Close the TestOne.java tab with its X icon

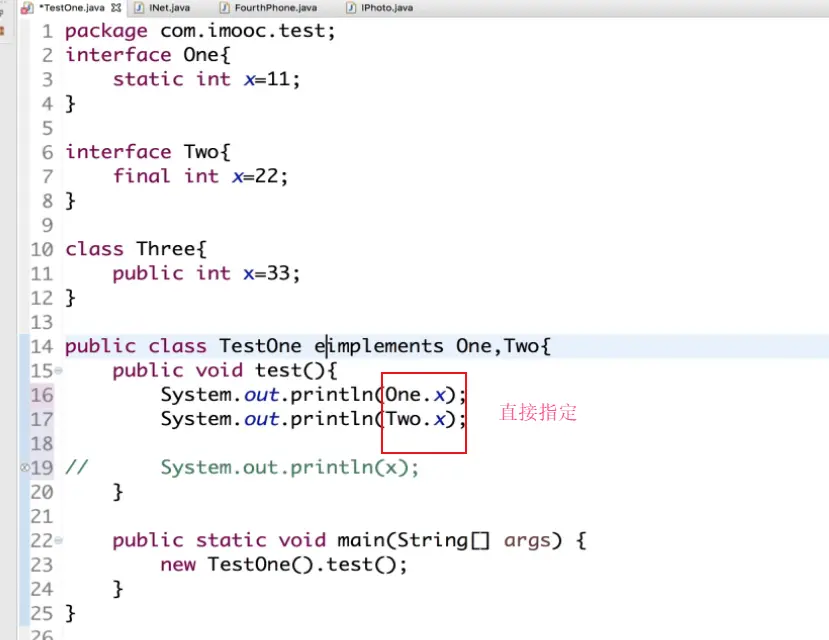click(x=116, y=7)
